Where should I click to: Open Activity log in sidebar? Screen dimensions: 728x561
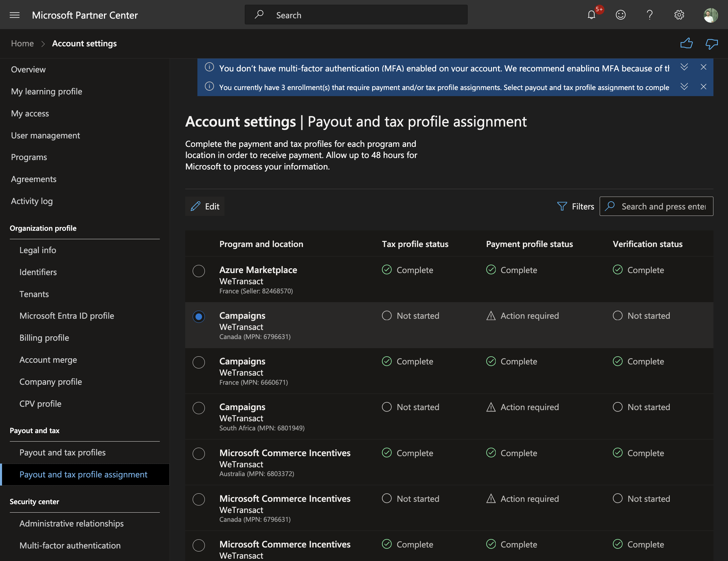[x=32, y=201]
